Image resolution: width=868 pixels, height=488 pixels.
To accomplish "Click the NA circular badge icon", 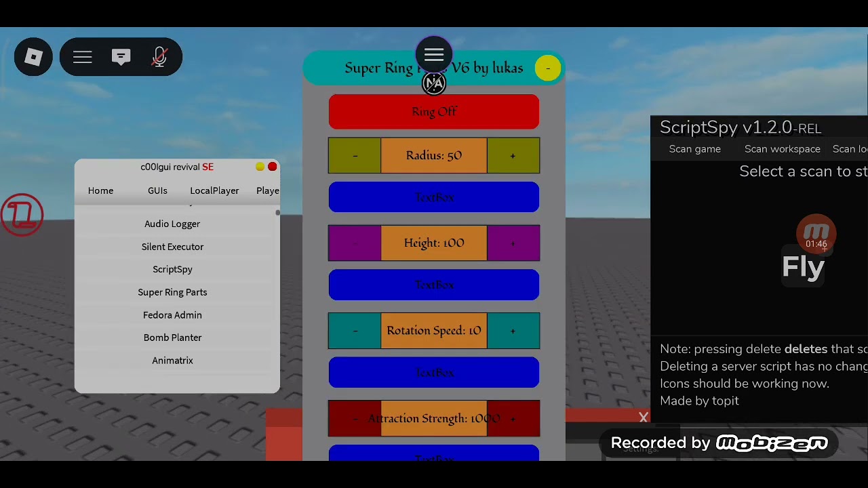I will (x=434, y=84).
